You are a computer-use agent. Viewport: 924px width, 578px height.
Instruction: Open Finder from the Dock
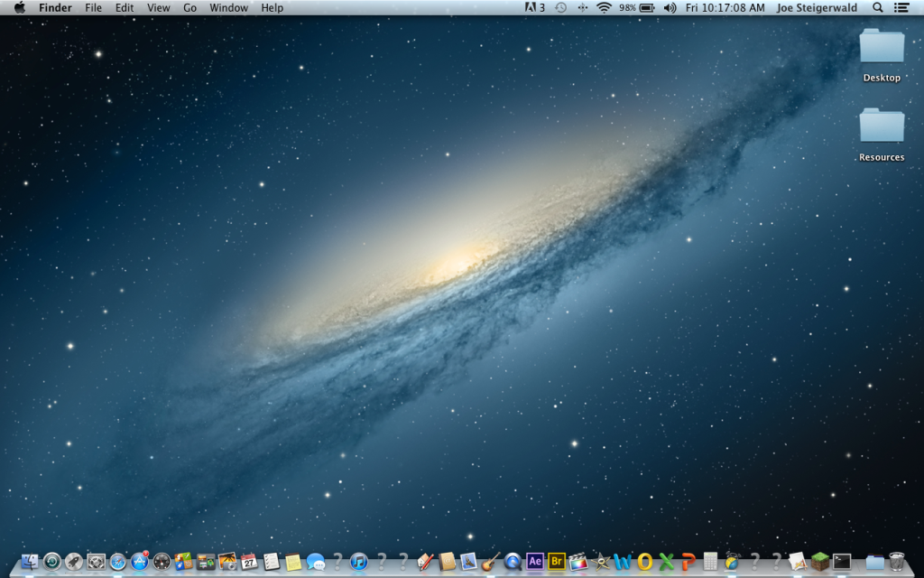coord(29,562)
